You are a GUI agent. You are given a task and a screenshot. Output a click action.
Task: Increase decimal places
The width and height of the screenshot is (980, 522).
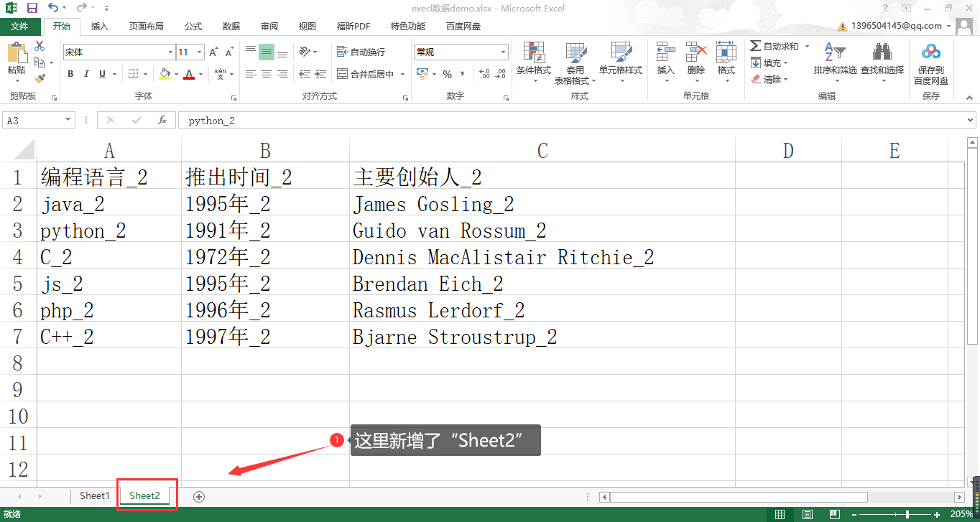484,74
